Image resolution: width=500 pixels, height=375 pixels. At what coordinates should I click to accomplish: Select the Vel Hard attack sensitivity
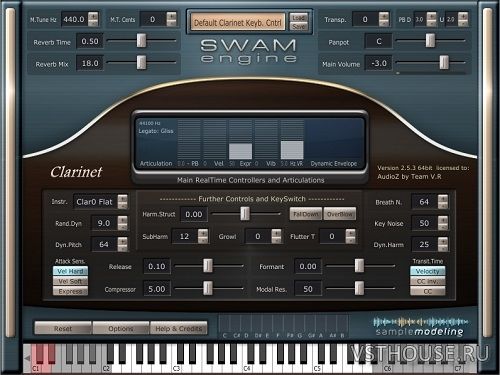pos(70,271)
